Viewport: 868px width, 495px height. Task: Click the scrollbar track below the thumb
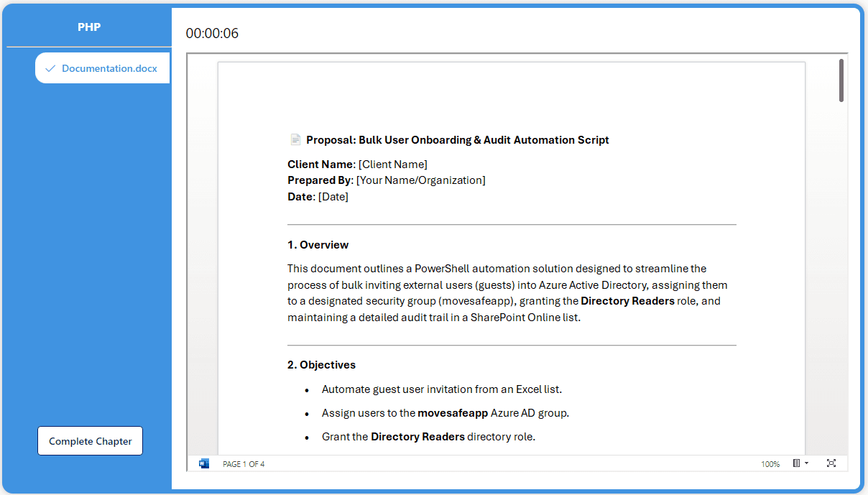(841, 287)
